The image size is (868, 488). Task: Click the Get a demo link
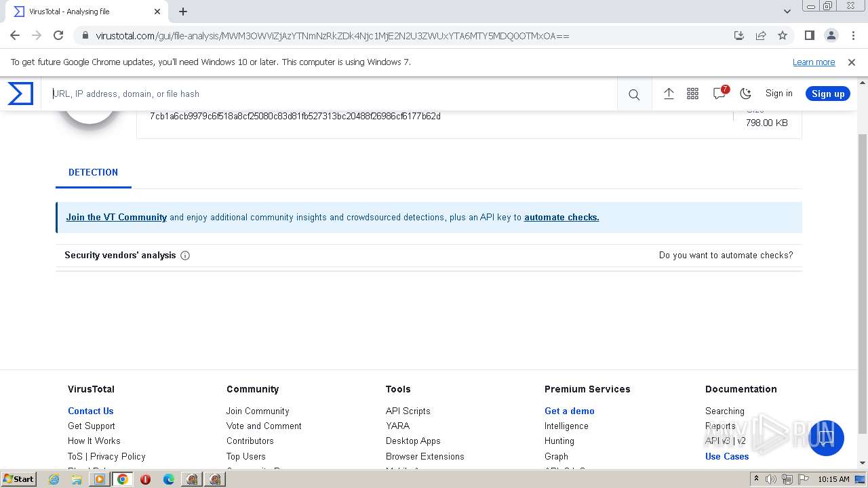(570, 411)
